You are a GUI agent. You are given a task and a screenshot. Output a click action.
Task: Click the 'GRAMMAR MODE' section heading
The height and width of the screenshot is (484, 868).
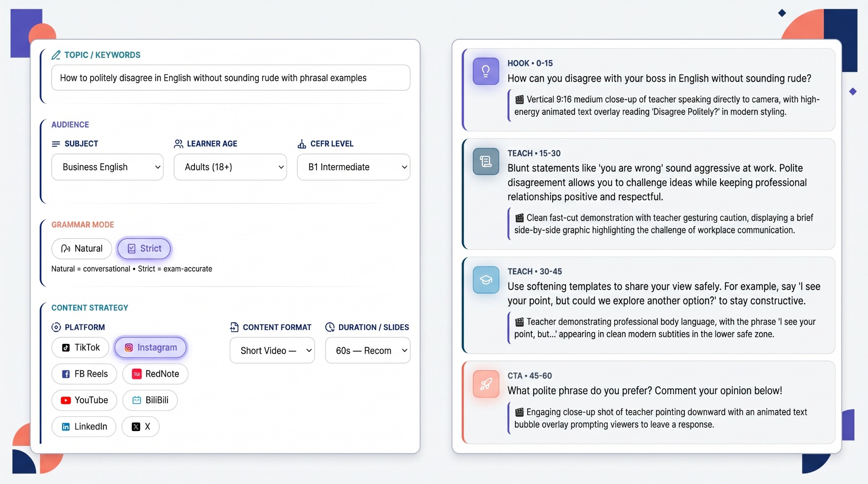pos(83,225)
